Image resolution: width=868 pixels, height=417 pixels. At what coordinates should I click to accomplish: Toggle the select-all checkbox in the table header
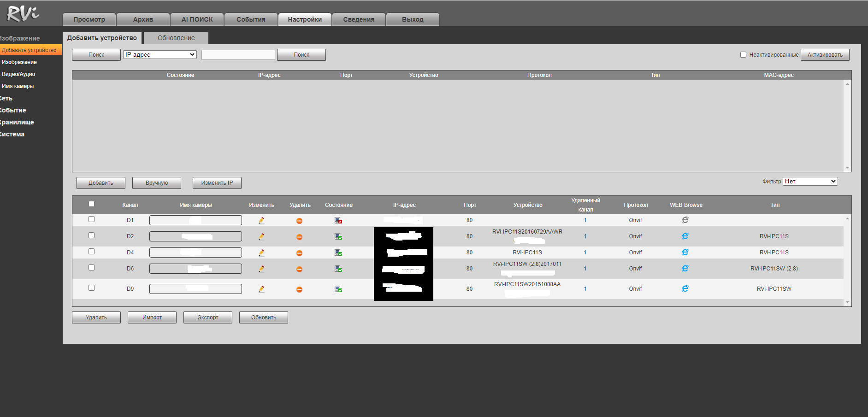coord(91,204)
